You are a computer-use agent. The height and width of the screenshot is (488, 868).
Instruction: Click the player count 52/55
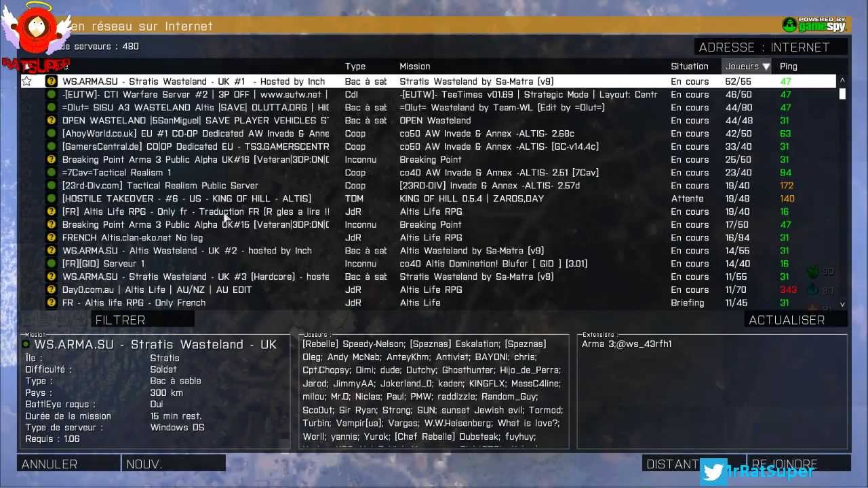[738, 81]
